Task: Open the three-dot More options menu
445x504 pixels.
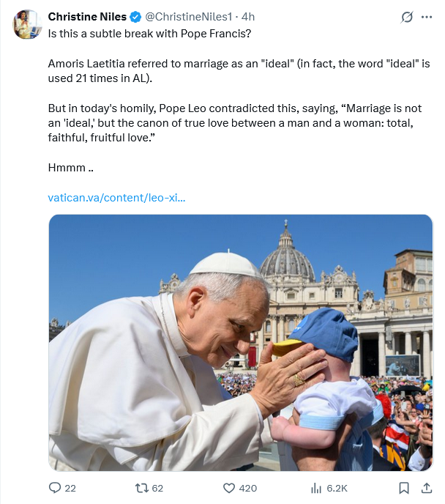Action: coord(427,17)
